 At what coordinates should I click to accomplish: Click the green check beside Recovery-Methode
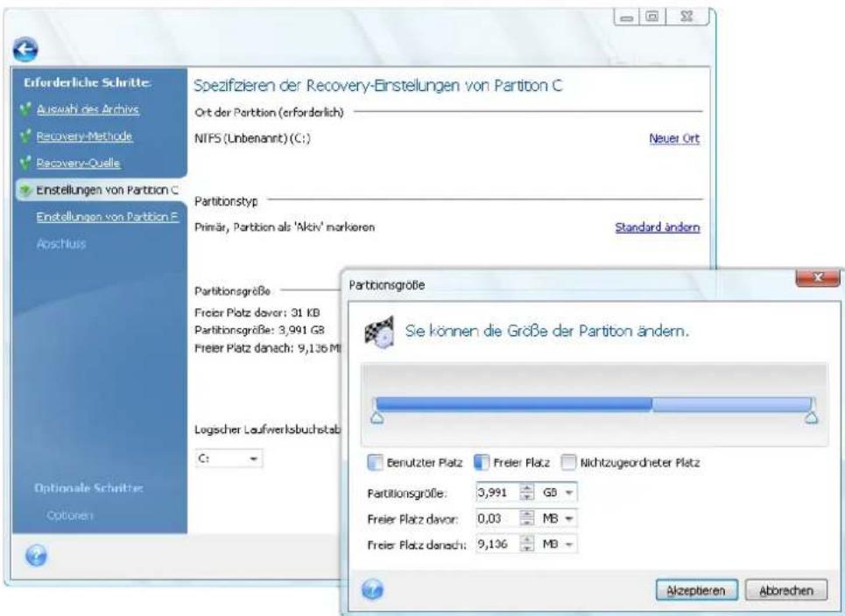coord(25,136)
